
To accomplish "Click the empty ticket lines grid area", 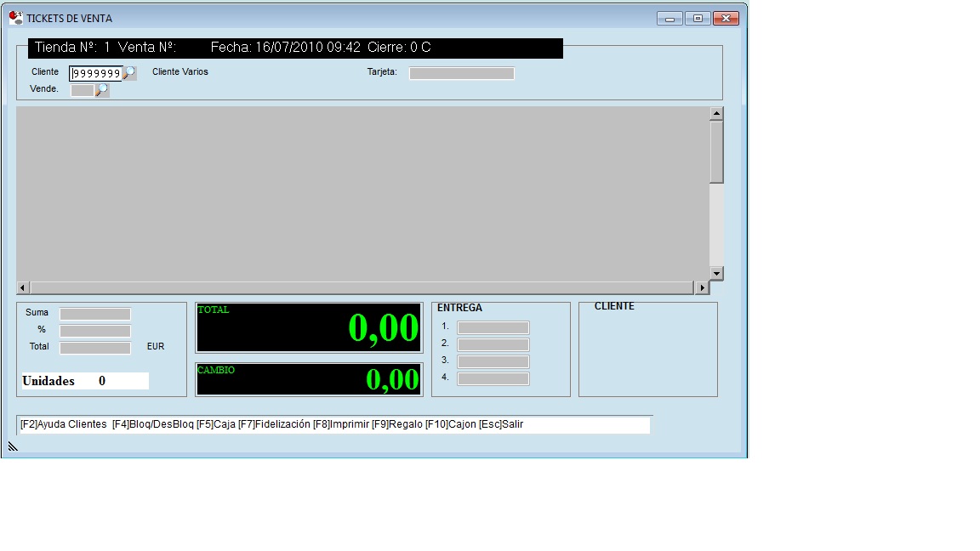I will (362, 193).
